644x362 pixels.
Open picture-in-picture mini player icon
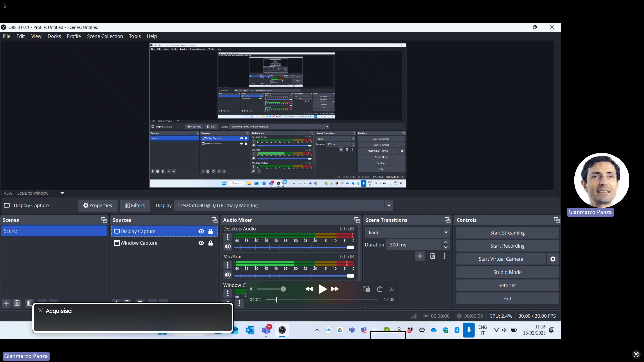click(x=366, y=289)
